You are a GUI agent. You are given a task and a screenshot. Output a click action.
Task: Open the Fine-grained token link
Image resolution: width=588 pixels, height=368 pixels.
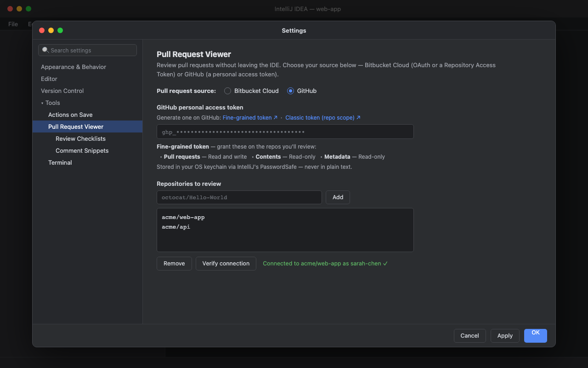coord(250,118)
